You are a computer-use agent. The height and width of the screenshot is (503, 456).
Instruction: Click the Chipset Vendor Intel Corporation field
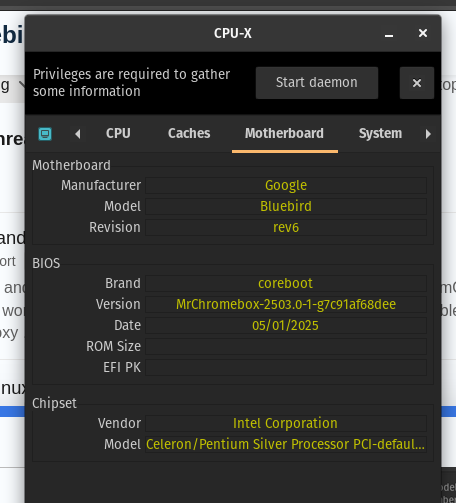coord(286,424)
